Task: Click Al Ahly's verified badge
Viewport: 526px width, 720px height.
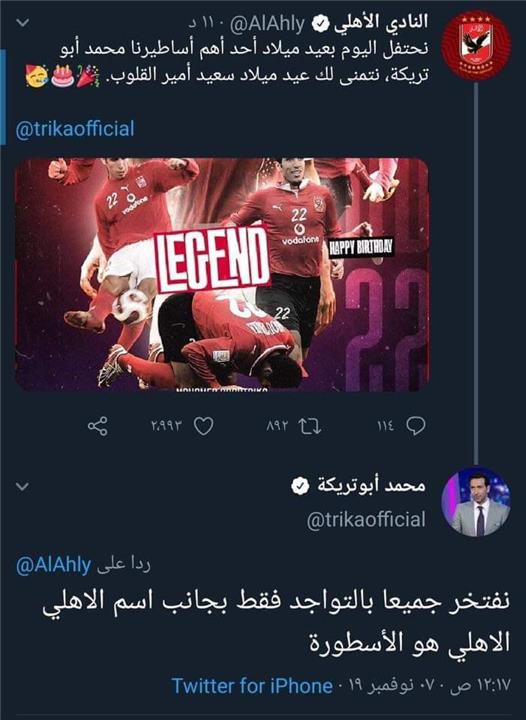Action: (320, 25)
